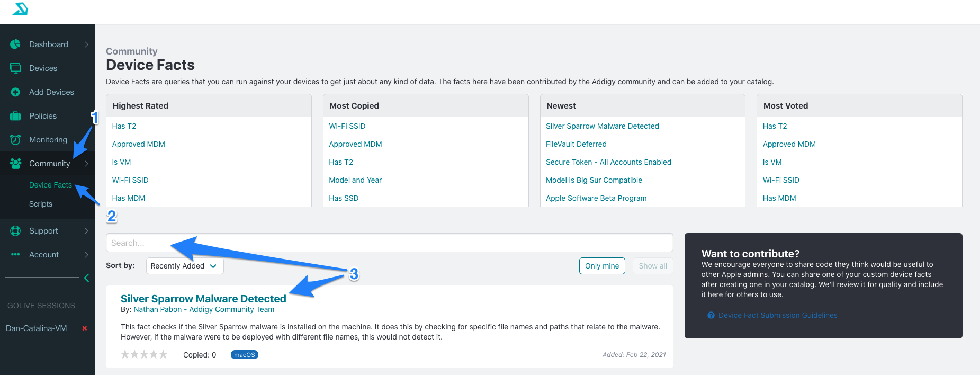Open Approved MDM under Highest Rated

point(139,144)
